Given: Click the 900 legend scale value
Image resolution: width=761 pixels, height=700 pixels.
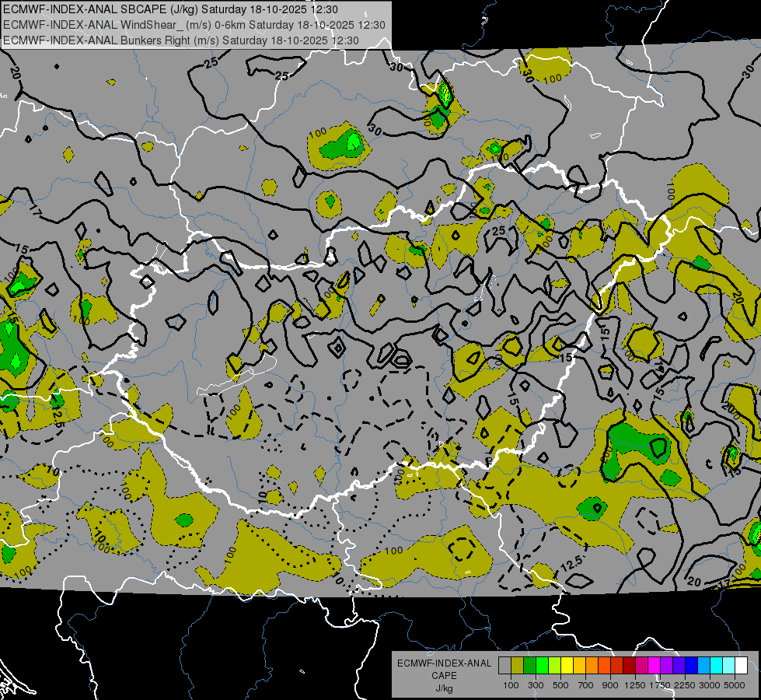Looking at the screenshot, I should pos(610,685).
